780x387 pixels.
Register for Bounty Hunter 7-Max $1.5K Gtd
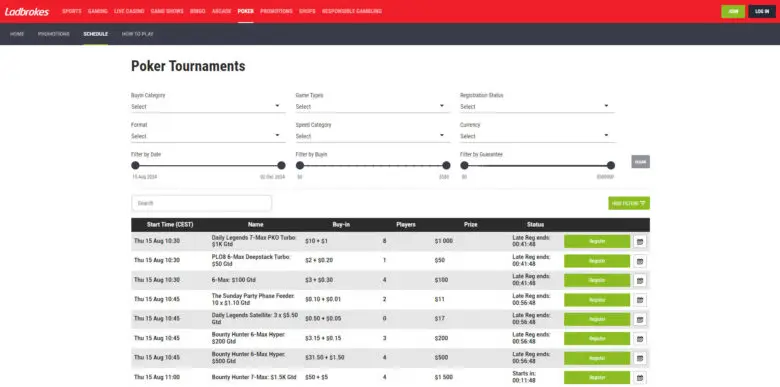tap(597, 378)
